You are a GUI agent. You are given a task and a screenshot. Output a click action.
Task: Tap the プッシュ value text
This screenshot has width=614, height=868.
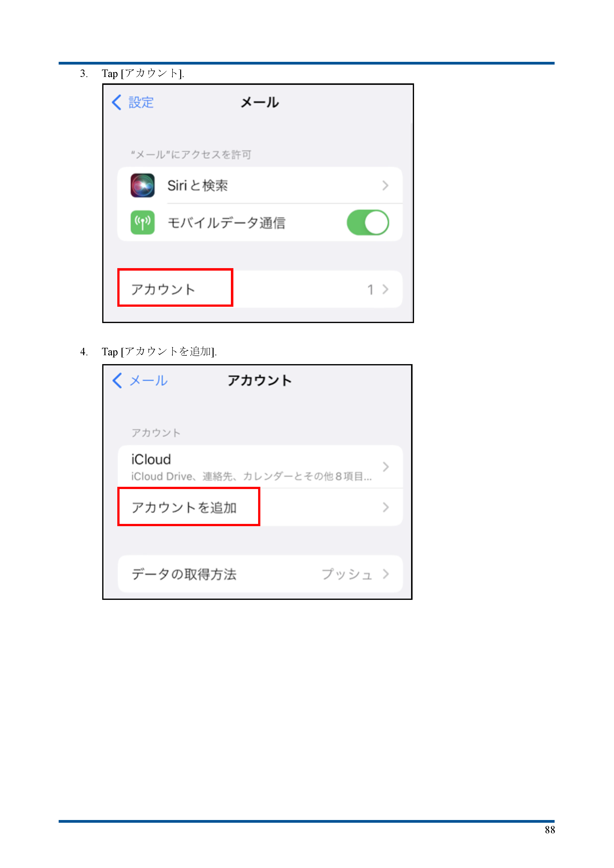tap(347, 574)
